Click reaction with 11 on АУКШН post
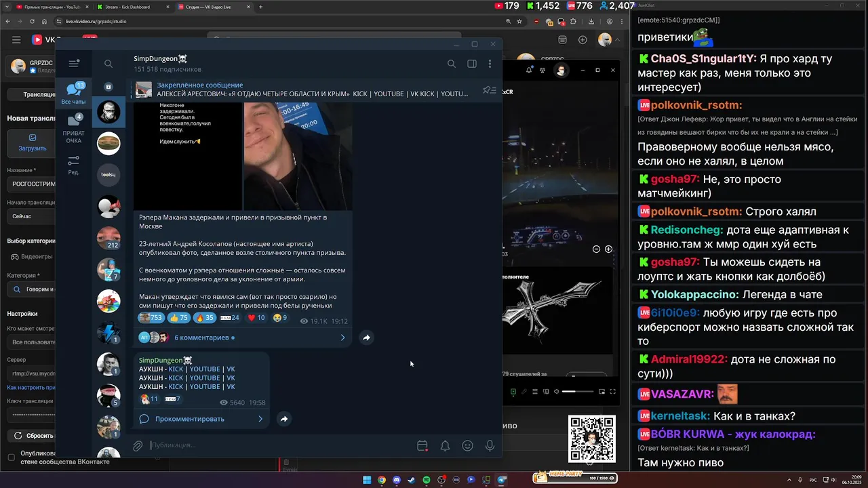 coord(149,399)
